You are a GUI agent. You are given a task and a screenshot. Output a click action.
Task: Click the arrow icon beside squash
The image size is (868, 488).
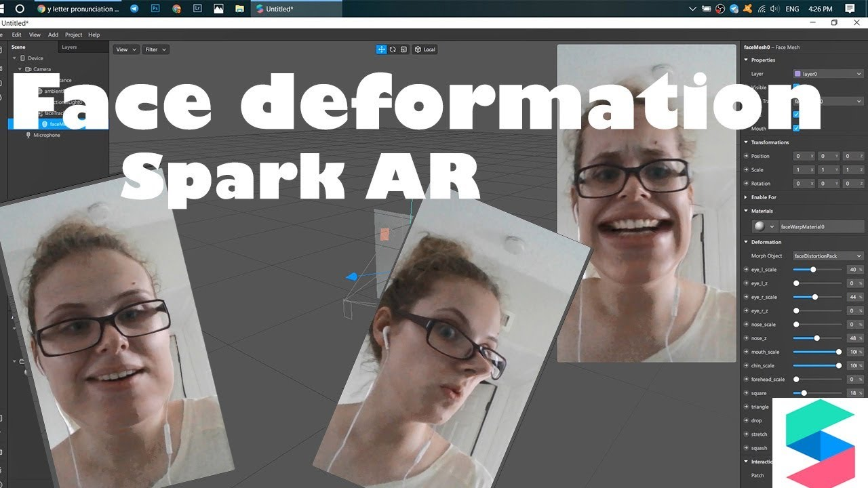click(747, 448)
